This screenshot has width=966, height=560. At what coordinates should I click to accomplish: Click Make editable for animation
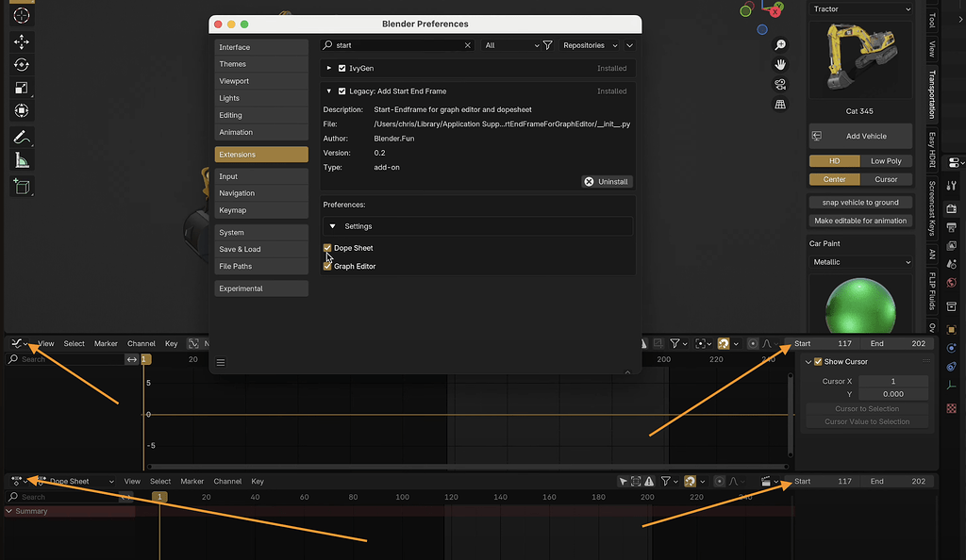[x=860, y=221]
